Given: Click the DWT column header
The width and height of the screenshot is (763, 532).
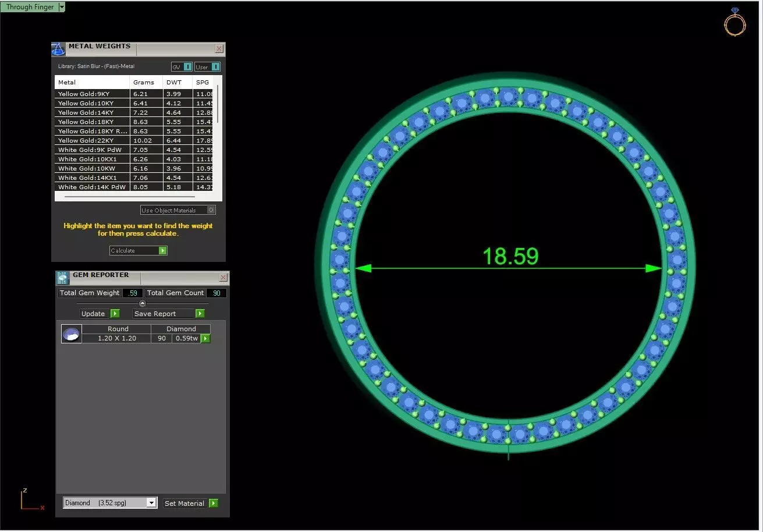Looking at the screenshot, I should pos(178,82).
